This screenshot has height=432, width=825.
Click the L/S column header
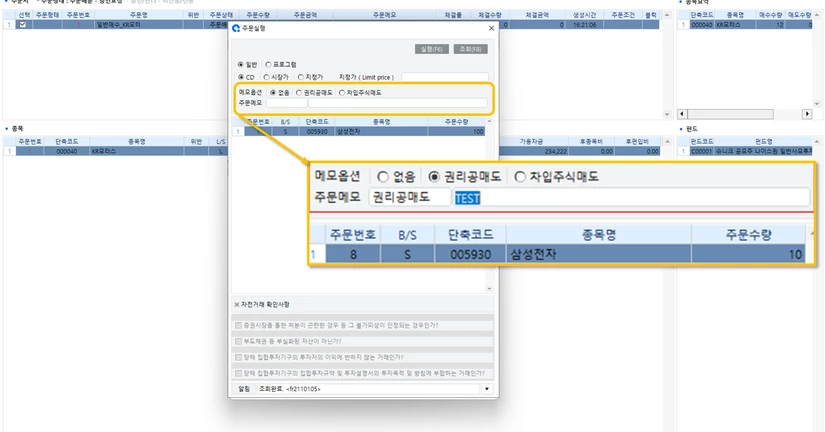[220, 142]
